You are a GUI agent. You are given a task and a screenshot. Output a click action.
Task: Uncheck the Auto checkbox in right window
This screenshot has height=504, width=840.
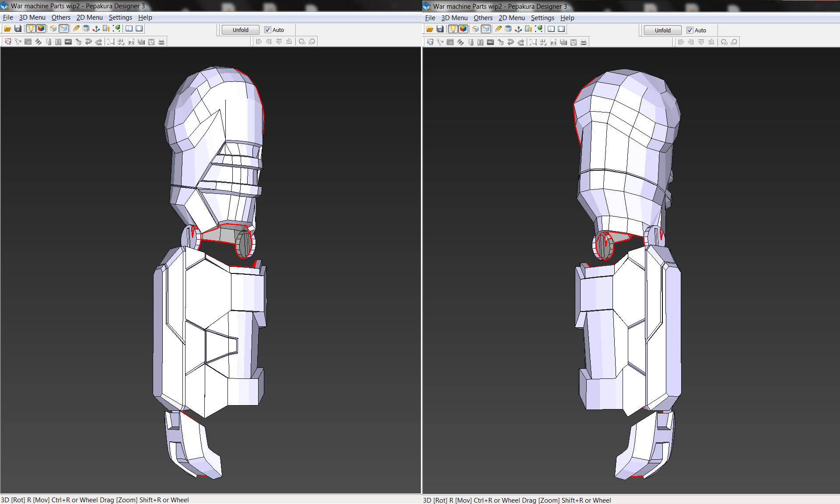point(690,30)
